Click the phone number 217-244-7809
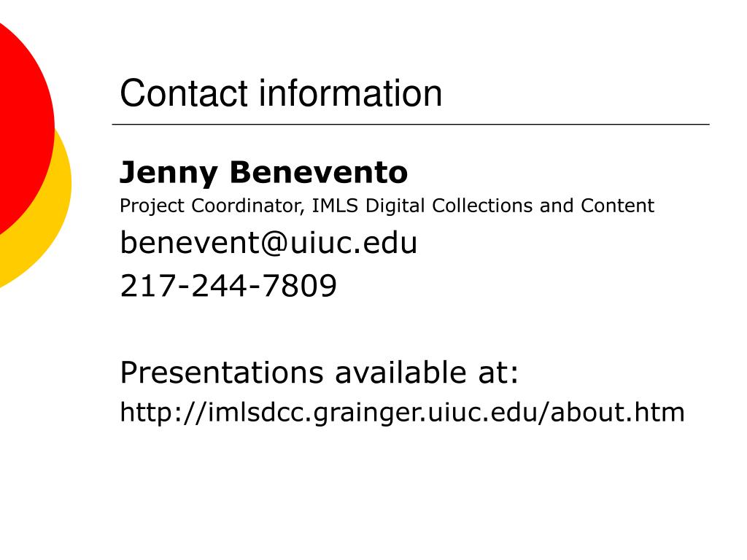 tap(228, 286)
